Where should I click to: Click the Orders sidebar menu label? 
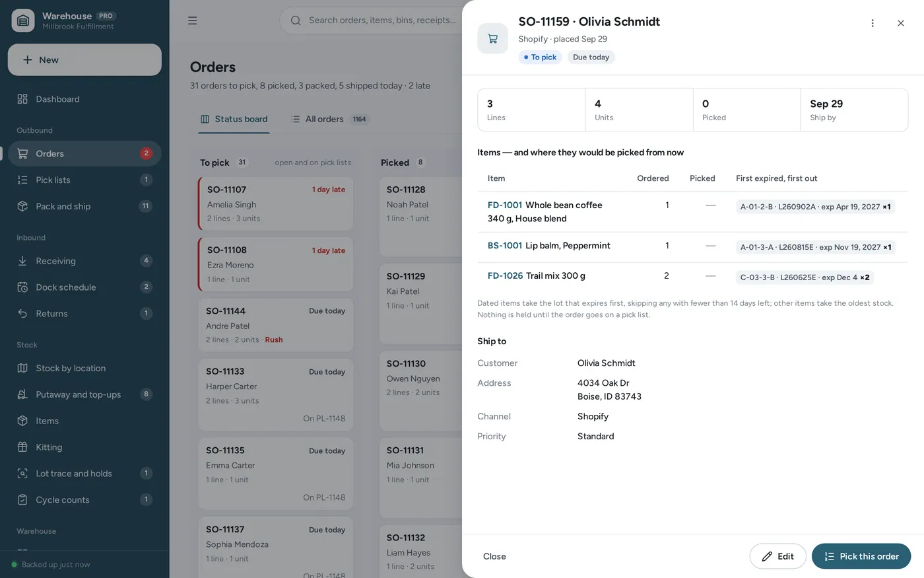[50, 153]
